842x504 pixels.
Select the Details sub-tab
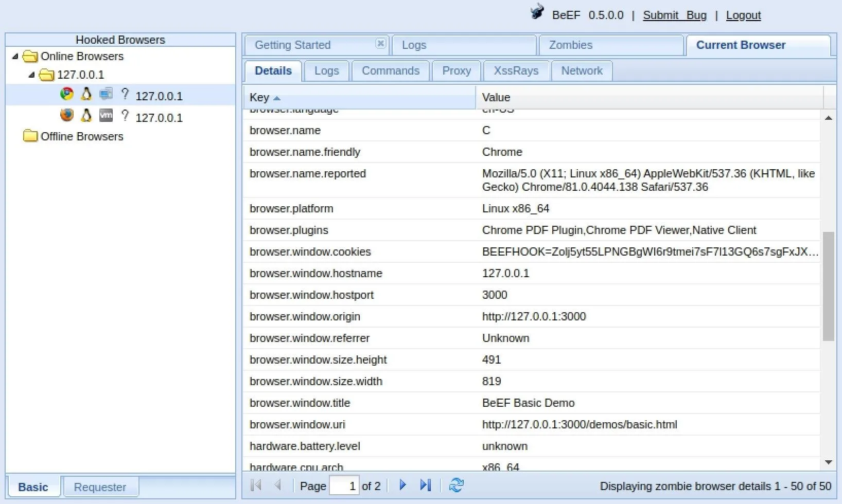[x=273, y=71]
